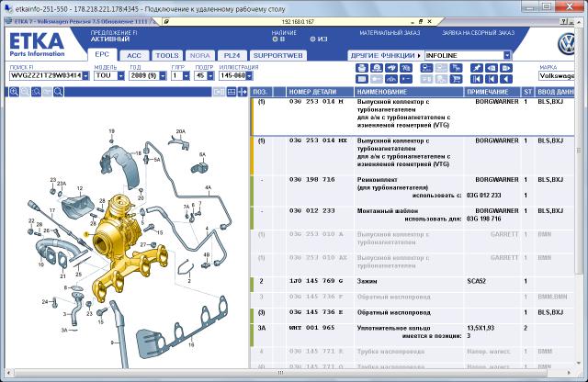This screenshot has width=588, height=382.
Task: Click the pushpin icon in the toolbar
Action: pos(477,68)
